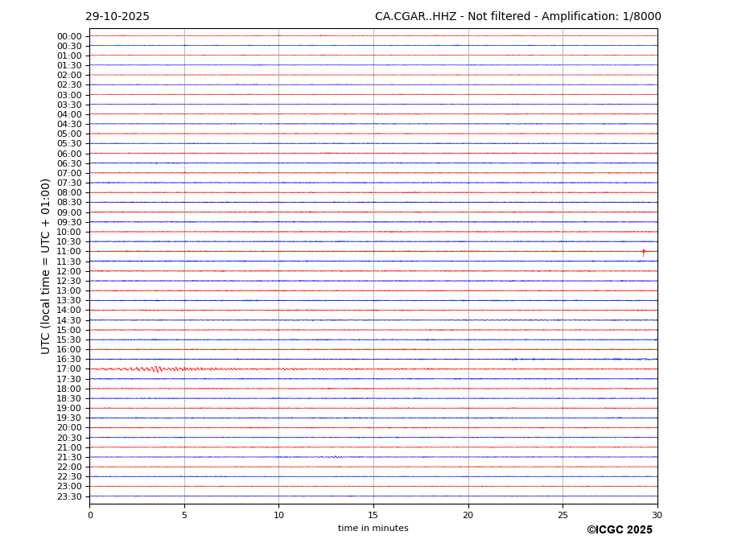
Task: Click the 06:00 row time label
Action: click(x=69, y=154)
